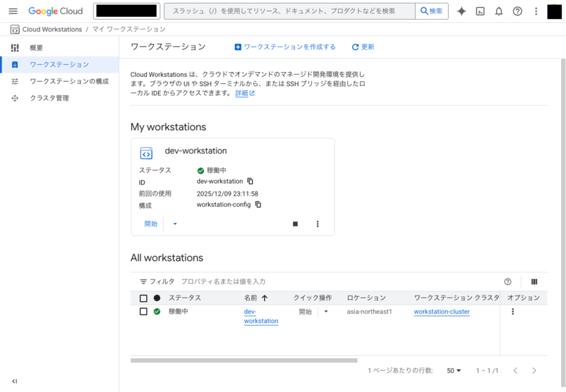Go to the previous table page
566x392 pixels.
coord(516,371)
